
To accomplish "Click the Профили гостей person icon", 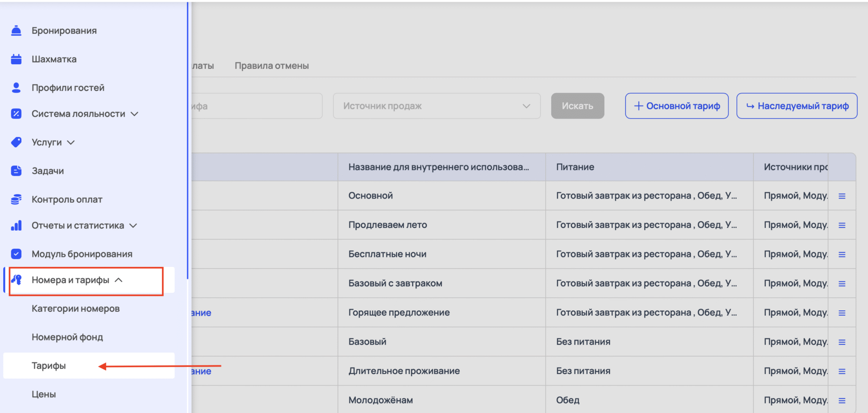I will pos(16,88).
